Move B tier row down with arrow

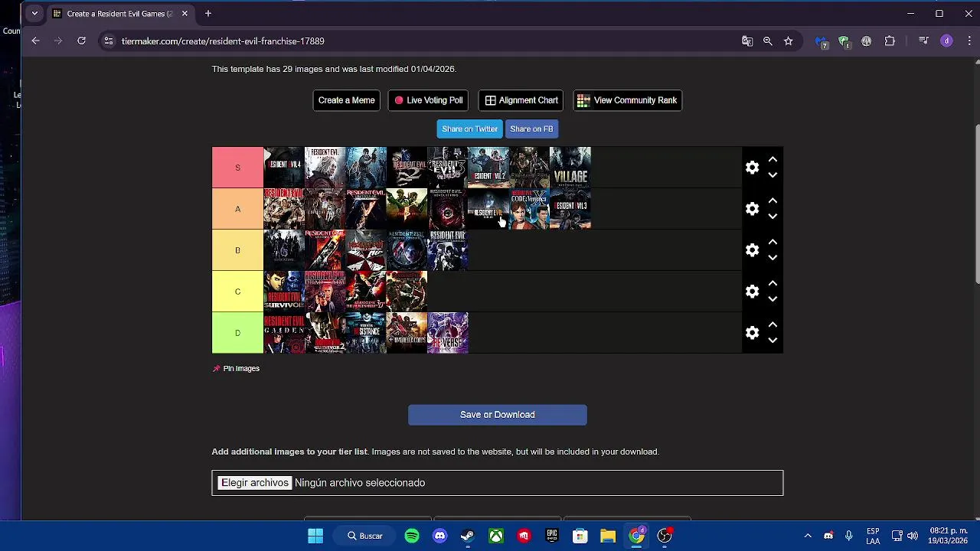coord(773,258)
